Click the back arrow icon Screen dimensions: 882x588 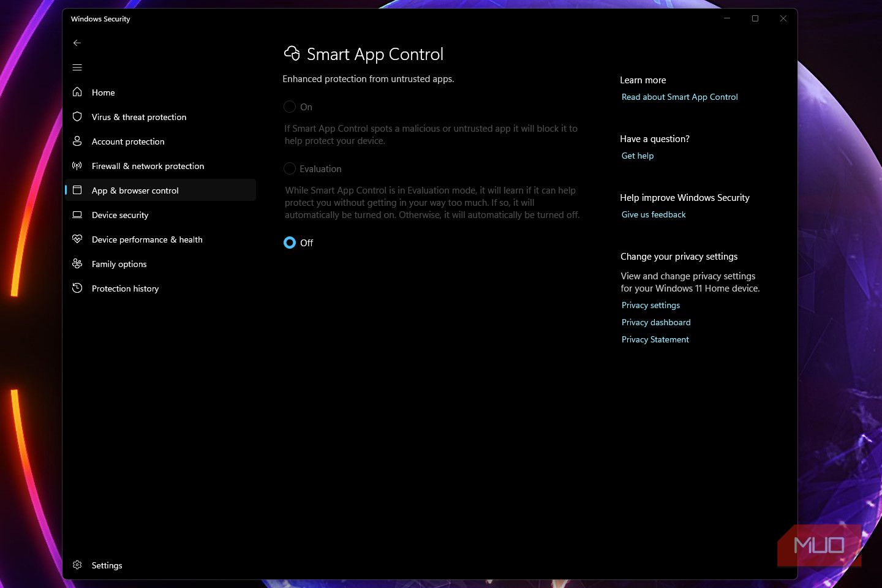click(x=77, y=43)
